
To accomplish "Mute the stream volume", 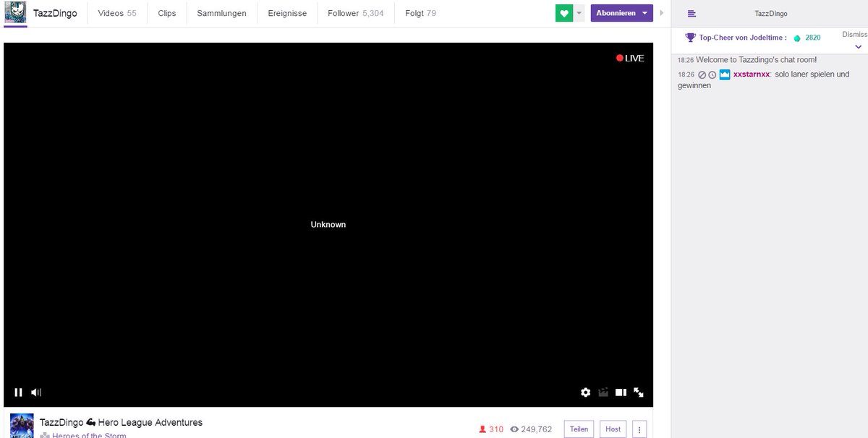I will tap(36, 392).
